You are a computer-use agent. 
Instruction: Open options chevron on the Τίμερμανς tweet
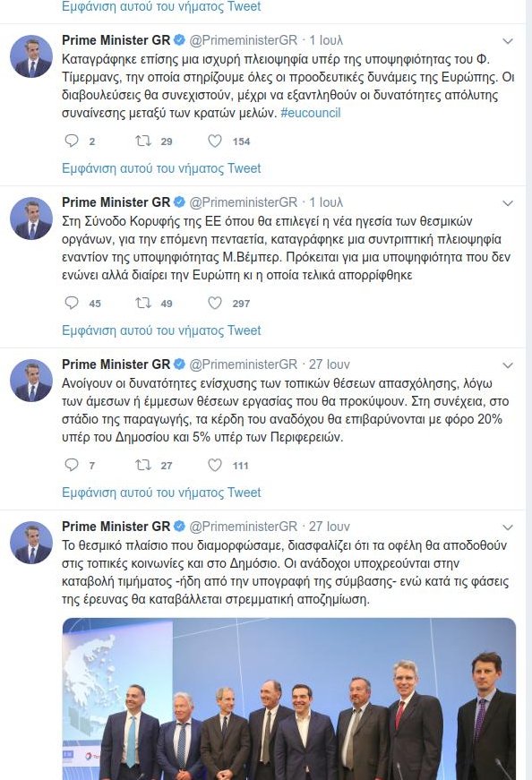coord(508,41)
